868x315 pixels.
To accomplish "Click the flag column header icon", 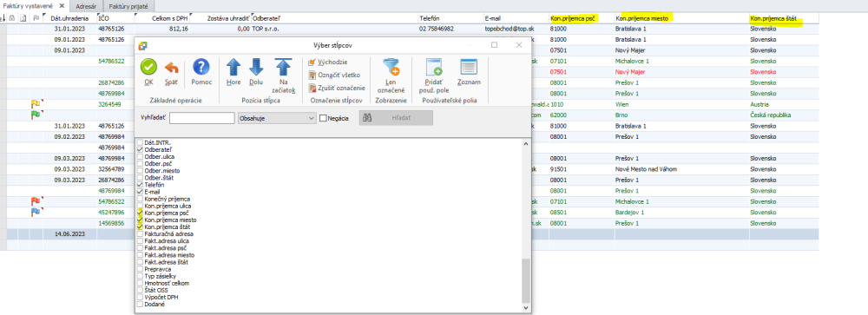I will (x=36, y=18).
